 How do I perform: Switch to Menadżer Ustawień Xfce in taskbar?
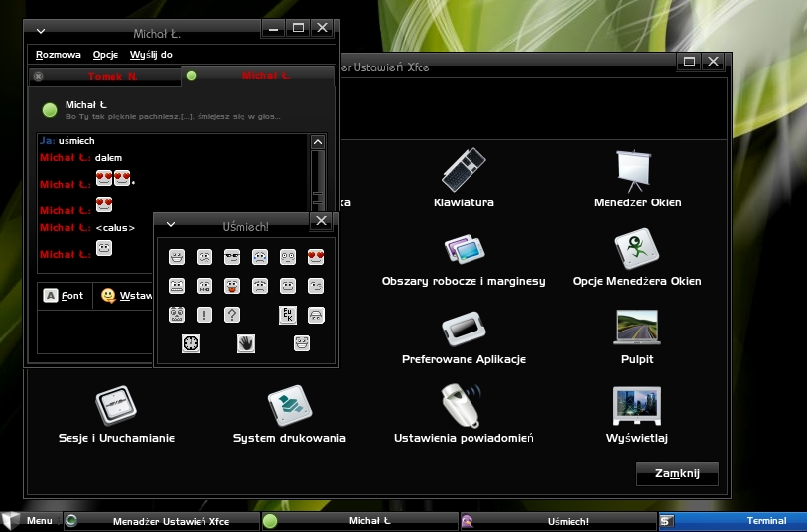coord(162,521)
